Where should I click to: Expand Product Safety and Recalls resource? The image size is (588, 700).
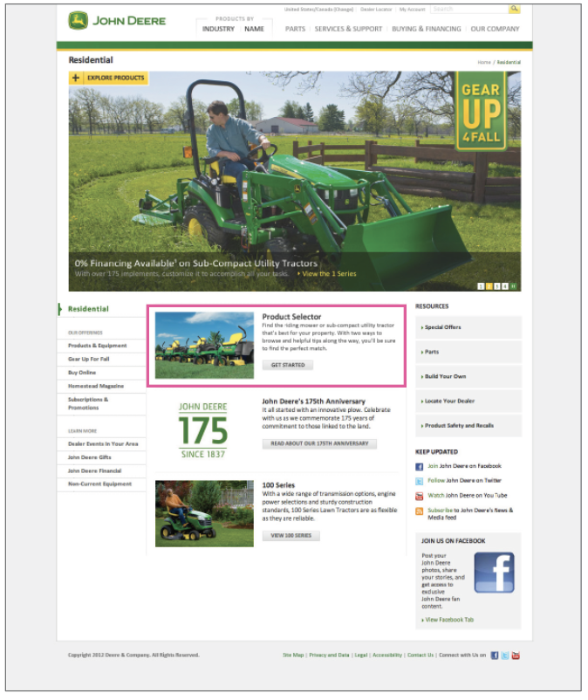point(468,425)
